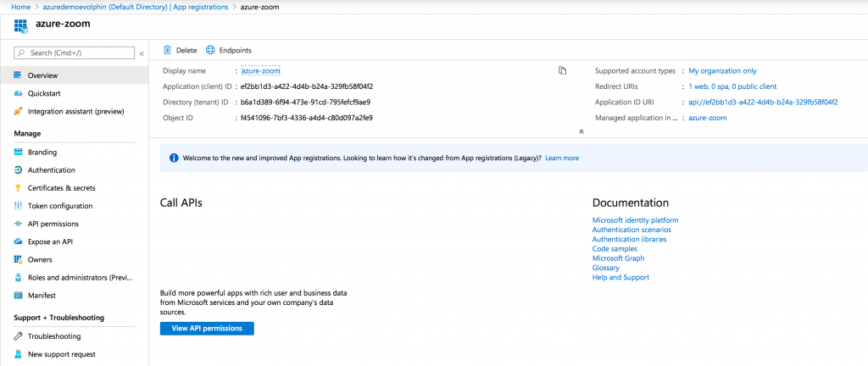This screenshot has height=366, width=868.
Task: Open Microsoft Graph link
Action: coord(618,258)
